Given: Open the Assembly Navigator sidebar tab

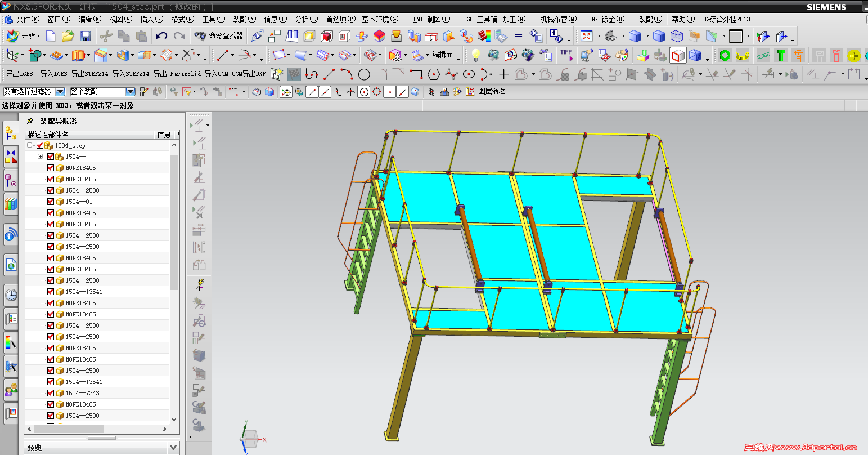Looking at the screenshot, I should 11,133.
